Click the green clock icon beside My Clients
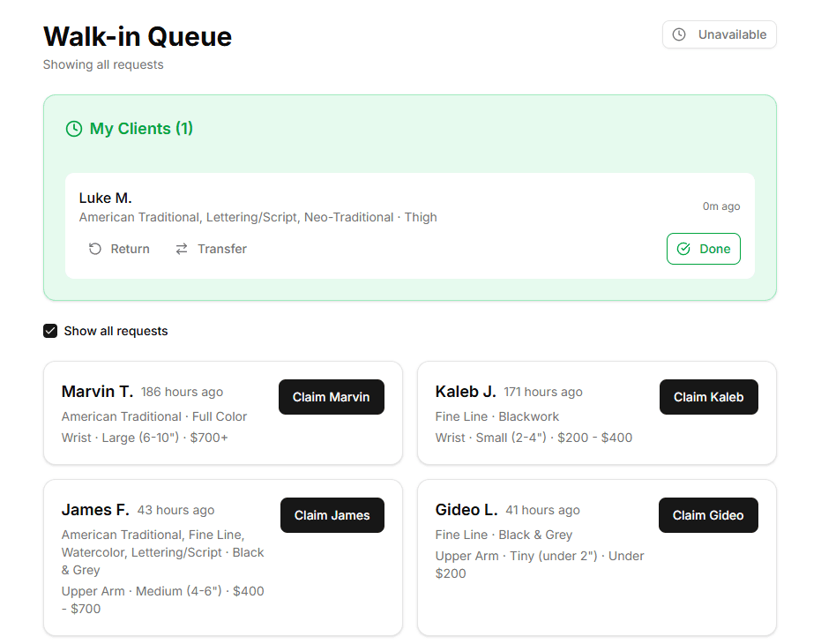The height and width of the screenshot is (644, 821). pos(74,128)
